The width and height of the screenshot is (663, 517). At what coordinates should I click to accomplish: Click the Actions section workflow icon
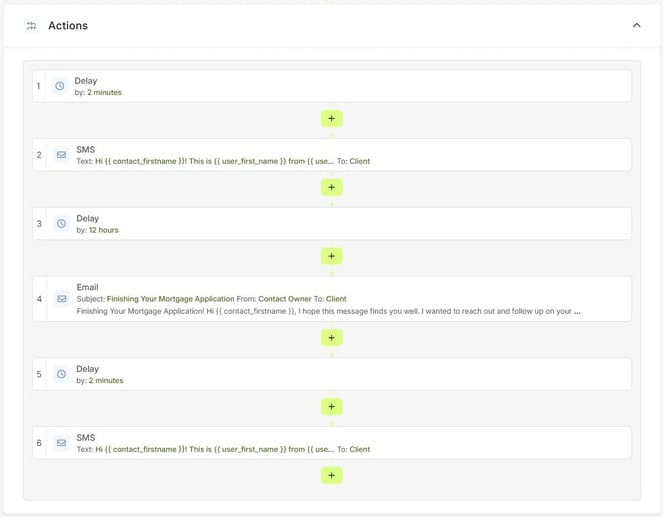31,26
